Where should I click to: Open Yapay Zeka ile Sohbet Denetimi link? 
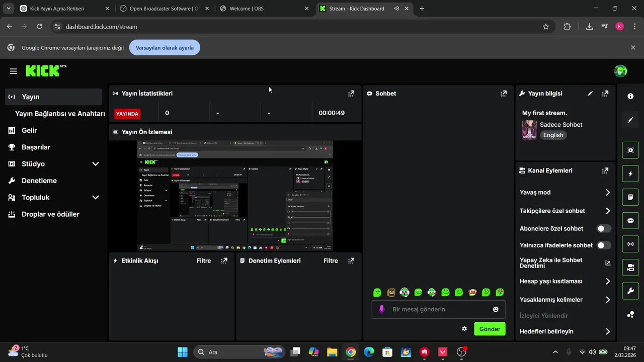coord(565,263)
